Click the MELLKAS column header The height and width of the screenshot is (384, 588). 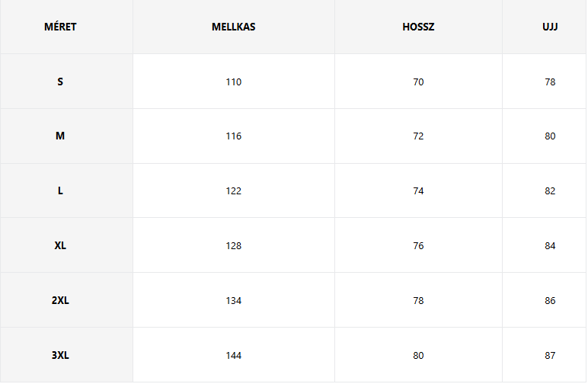[233, 27]
